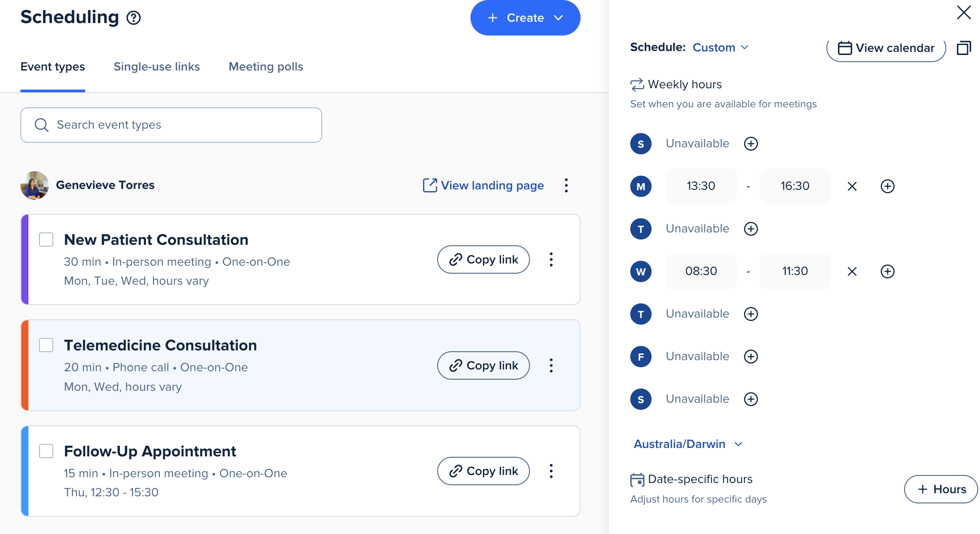980x534 pixels.
Task: Open Genevieve Torres options menu
Action: [566, 185]
